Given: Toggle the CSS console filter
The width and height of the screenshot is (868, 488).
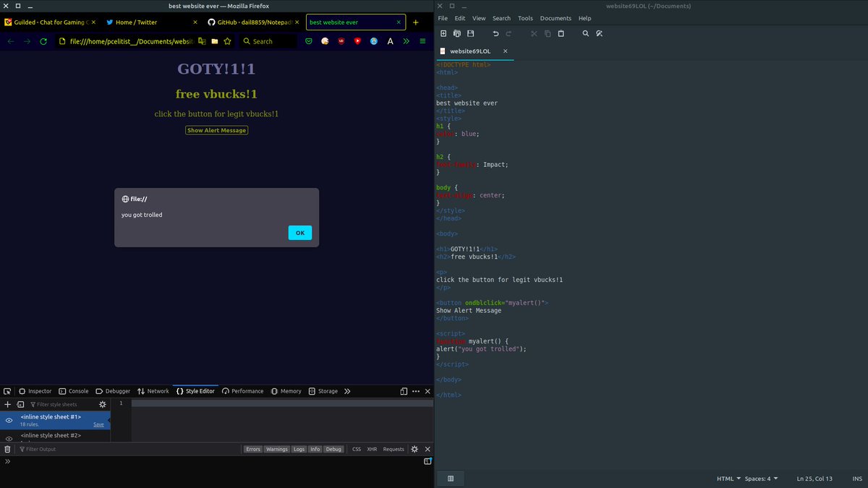Looking at the screenshot, I should point(357,449).
